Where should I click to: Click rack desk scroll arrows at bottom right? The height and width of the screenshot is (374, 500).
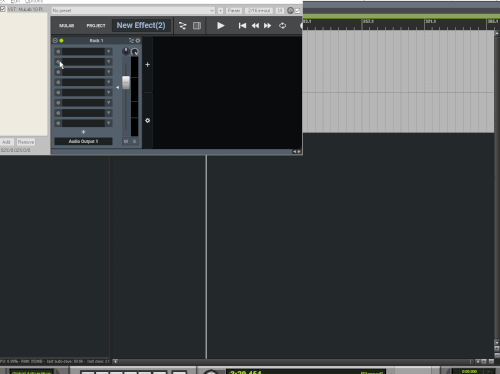click(x=297, y=151)
